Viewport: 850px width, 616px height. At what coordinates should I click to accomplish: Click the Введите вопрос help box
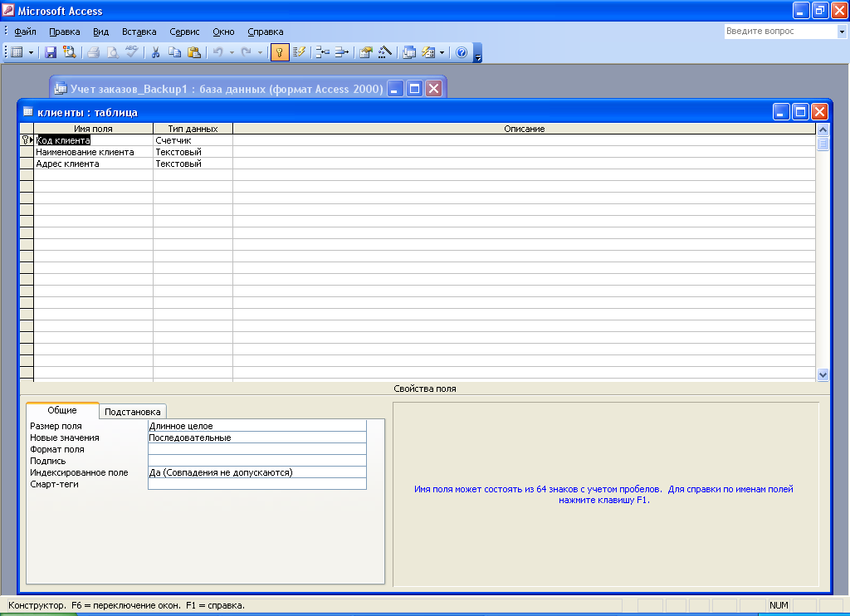(781, 32)
